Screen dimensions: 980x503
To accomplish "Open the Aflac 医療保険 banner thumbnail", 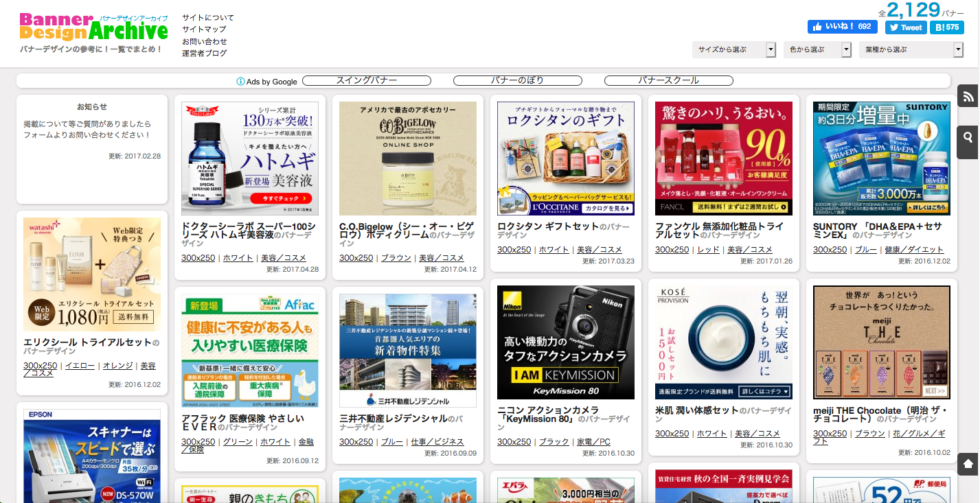I will (250, 351).
